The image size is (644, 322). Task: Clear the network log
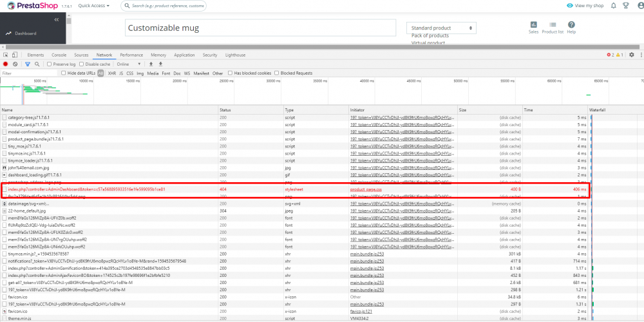point(15,64)
